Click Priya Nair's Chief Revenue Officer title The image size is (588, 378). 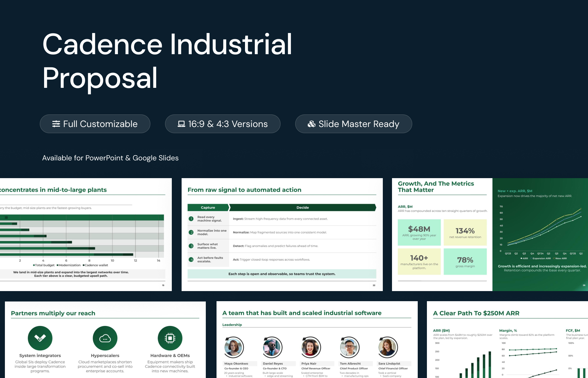[316, 369]
